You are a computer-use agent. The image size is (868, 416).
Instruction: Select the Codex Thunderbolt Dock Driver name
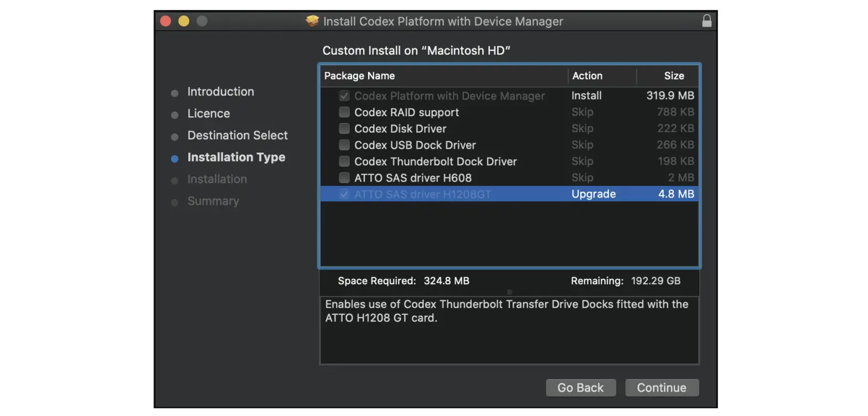click(436, 162)
